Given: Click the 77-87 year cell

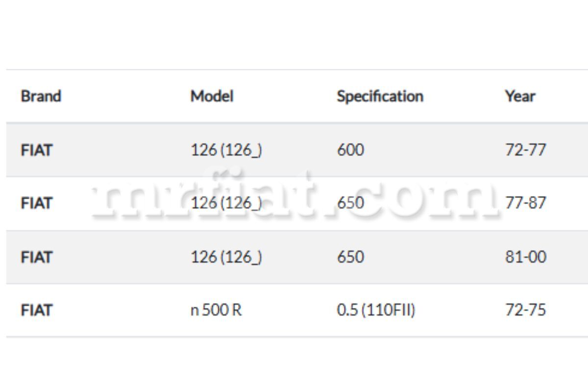Looking at the screenshot, I should [525, 203].
